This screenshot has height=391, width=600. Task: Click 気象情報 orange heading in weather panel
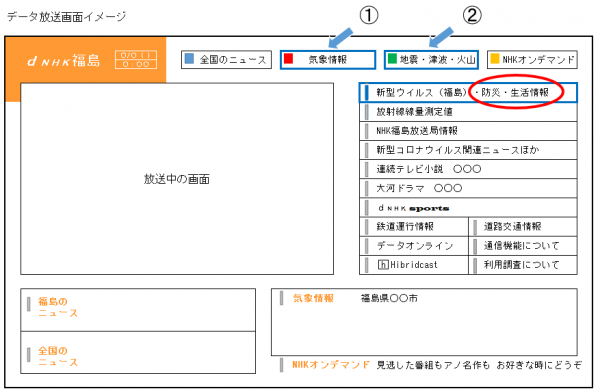click(313, 298)
